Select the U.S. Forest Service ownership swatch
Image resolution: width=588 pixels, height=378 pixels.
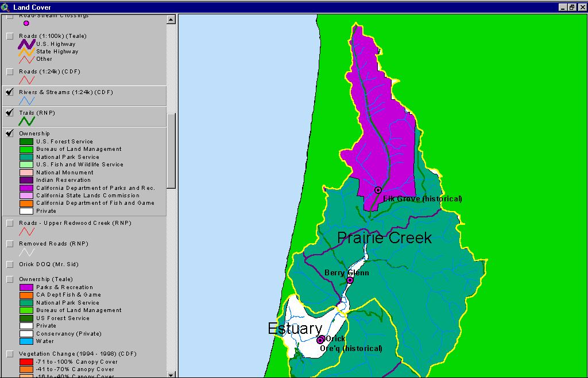coord(26,142)
